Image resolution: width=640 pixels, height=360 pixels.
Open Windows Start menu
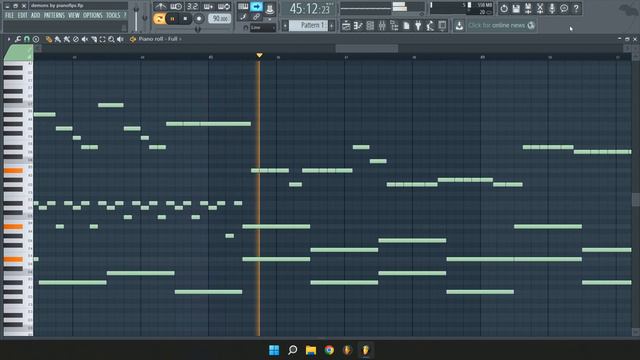tap(274, 350)
